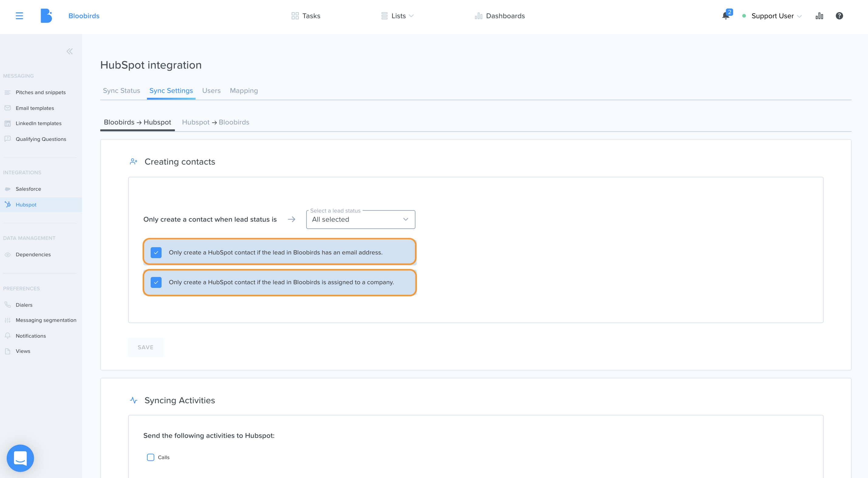Expand the Support User menu chevron
The width and height of the screenshot is (868, 478).
coord(799,16)
